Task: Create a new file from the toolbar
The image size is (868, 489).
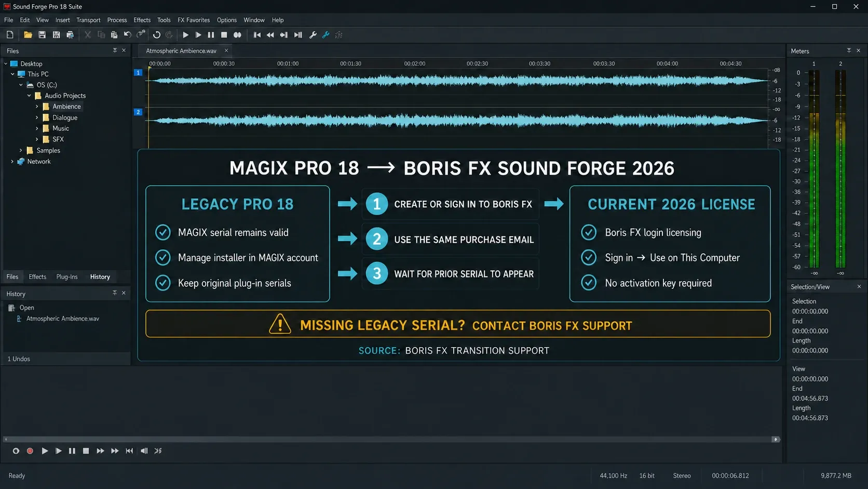Action: click(x=10, y=35)
